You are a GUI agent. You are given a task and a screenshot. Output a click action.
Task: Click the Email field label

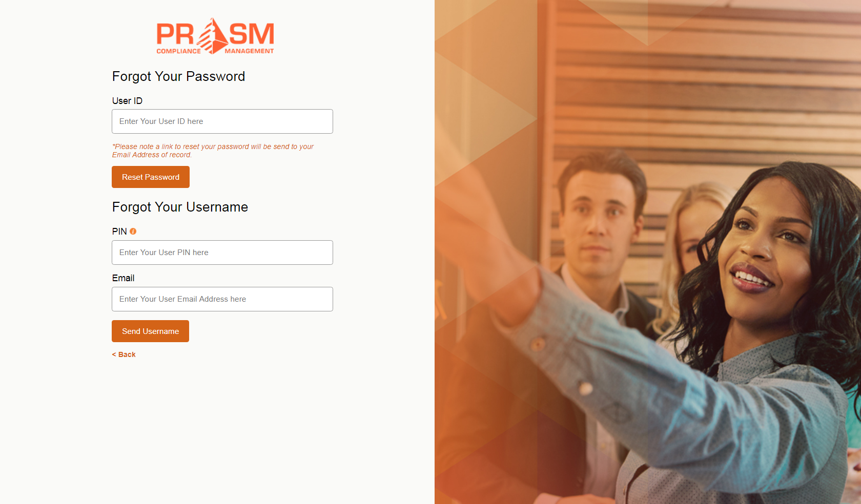point(124,278)
